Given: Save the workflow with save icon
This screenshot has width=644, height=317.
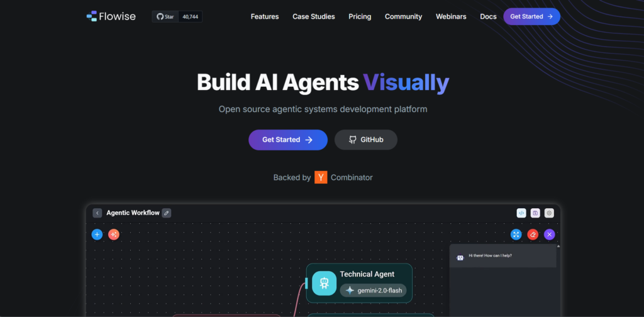Looking at the screenshot, I should (535, 213).
